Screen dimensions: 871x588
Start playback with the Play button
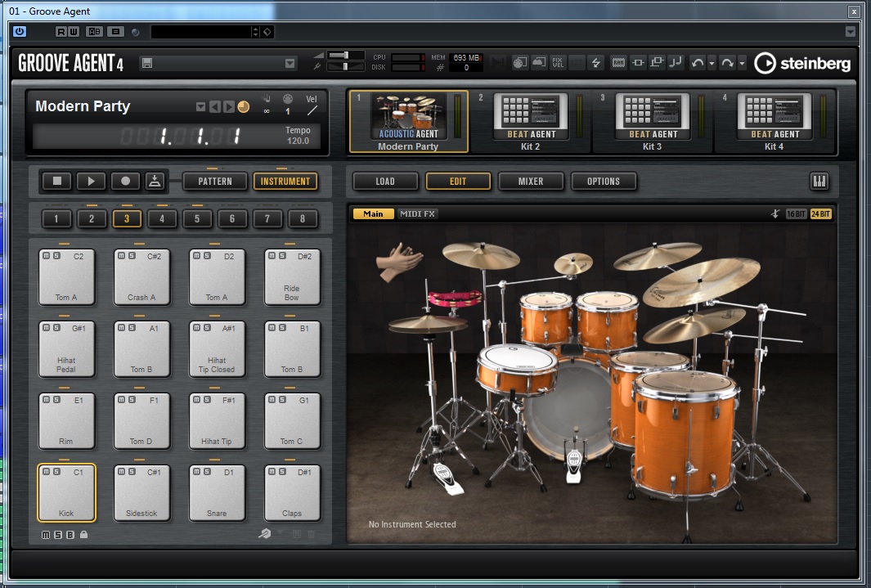pos(91,181)
